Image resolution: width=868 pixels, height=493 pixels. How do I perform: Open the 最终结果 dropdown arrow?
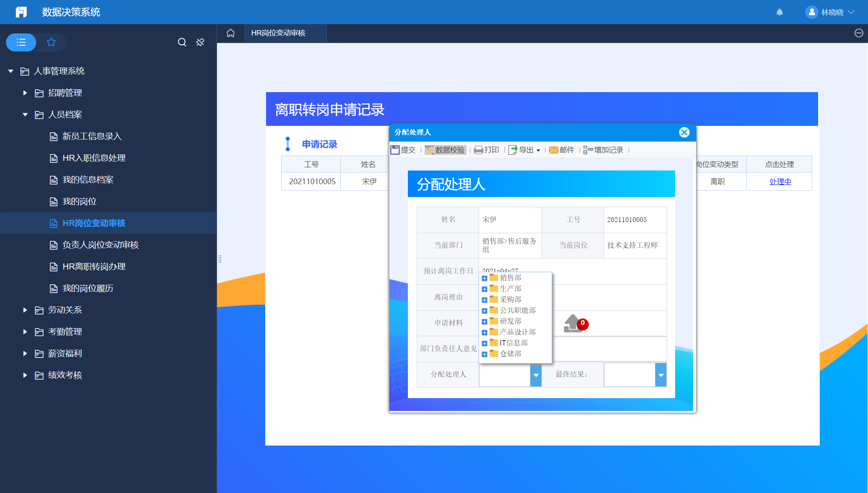point(661,375)
